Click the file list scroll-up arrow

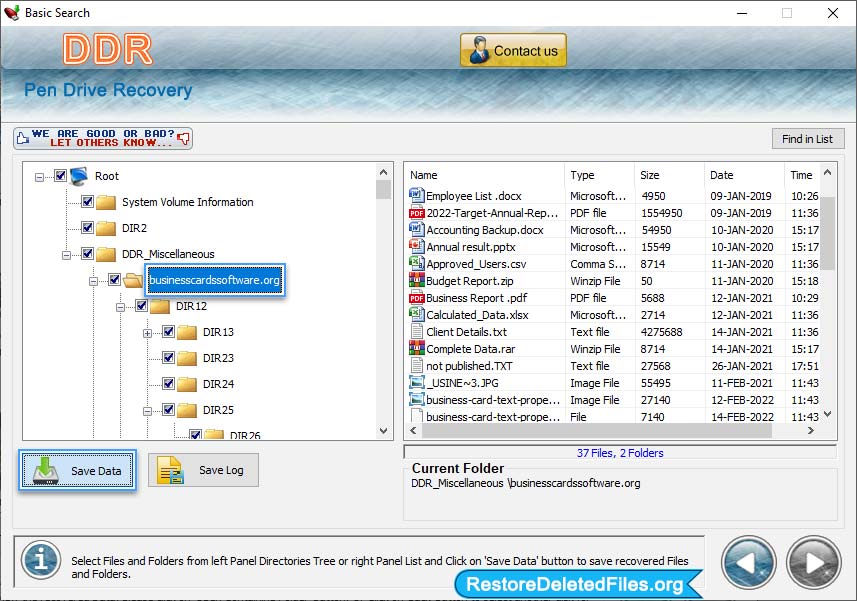(x=827, y=173)
